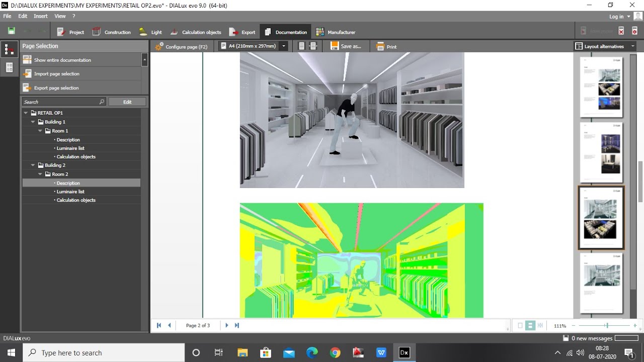Click the zoom slider handle
The width and height of the screenshot is (644, 362).
tap(606, 326)
